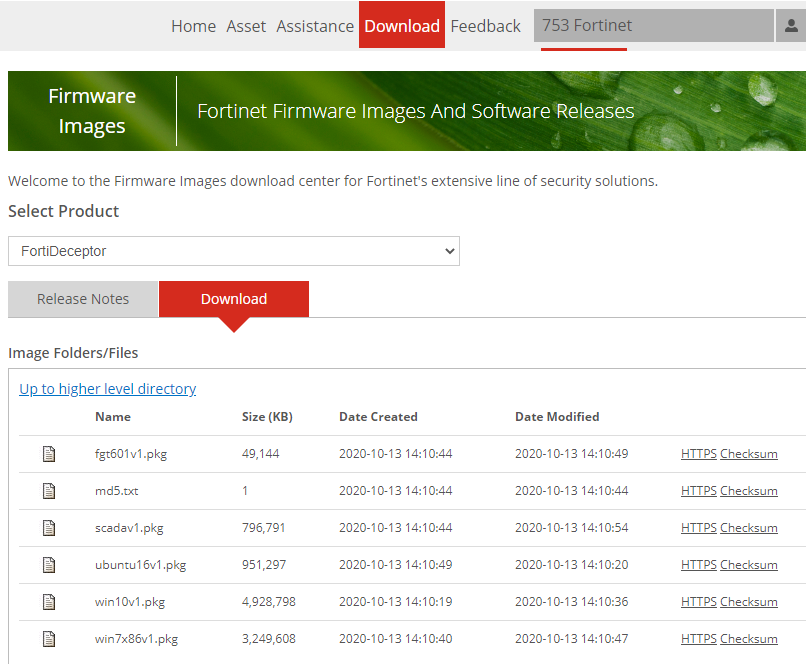Click the file icon beside scadav1.pkg
The height and width of the screenshot is (664, 806).
[49, 528]
